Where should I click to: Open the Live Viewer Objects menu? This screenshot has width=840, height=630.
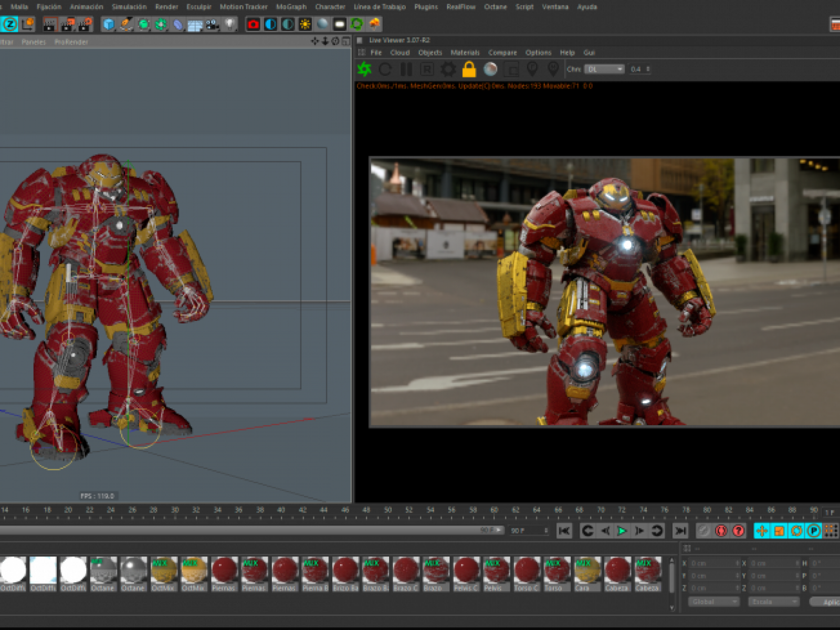(430, 52)
